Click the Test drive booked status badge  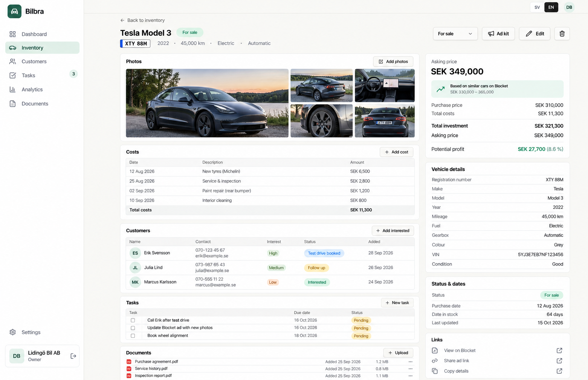[324, 253]
